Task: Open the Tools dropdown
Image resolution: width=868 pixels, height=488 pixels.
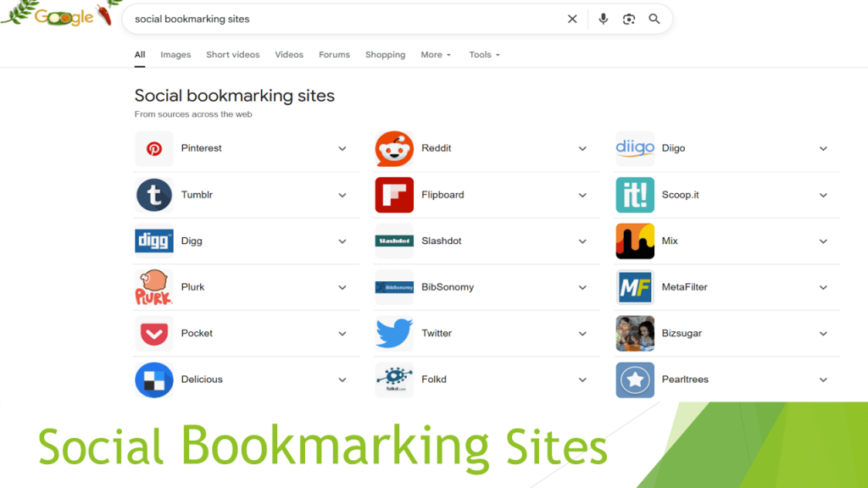Action: [484, 55]
